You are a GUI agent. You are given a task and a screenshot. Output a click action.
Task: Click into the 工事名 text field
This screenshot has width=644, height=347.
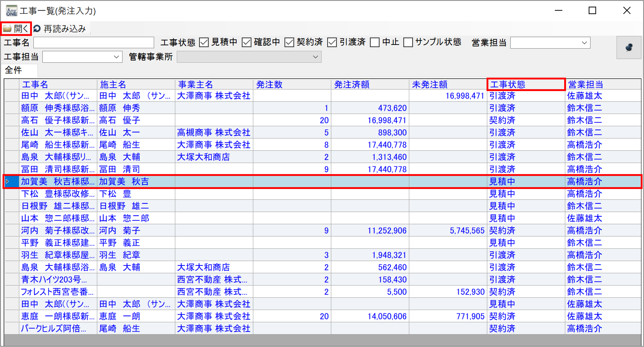coord(94,43)
